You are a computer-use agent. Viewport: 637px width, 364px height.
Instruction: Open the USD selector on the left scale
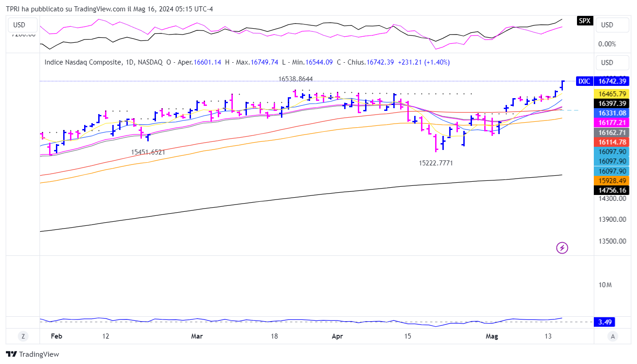(x=20, y=25)
